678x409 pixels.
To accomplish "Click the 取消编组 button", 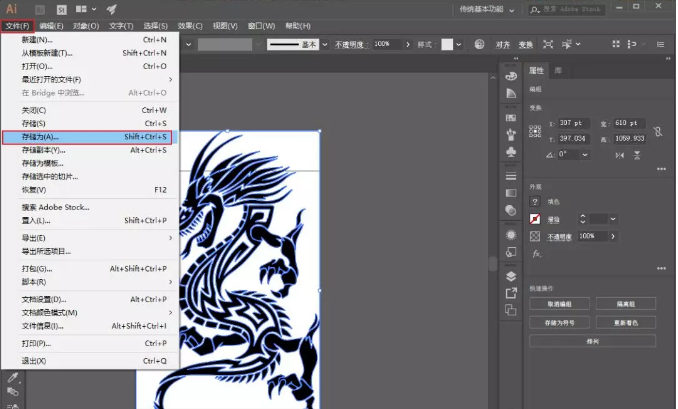I will click(x=559, y=304).
